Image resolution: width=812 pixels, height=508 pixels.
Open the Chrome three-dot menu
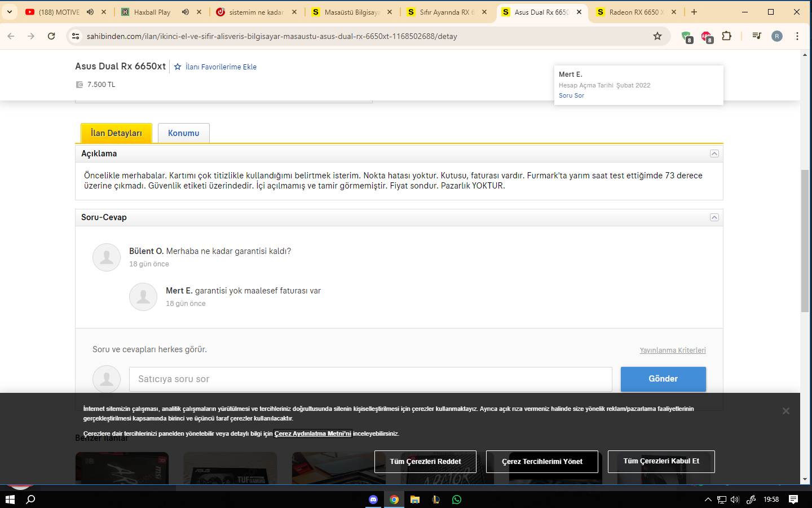(797, 36)
